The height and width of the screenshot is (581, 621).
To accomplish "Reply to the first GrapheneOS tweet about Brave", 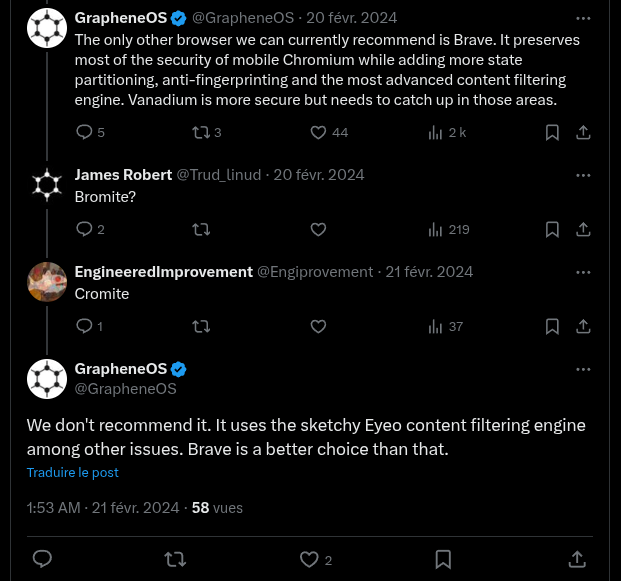I will [85, 132].
